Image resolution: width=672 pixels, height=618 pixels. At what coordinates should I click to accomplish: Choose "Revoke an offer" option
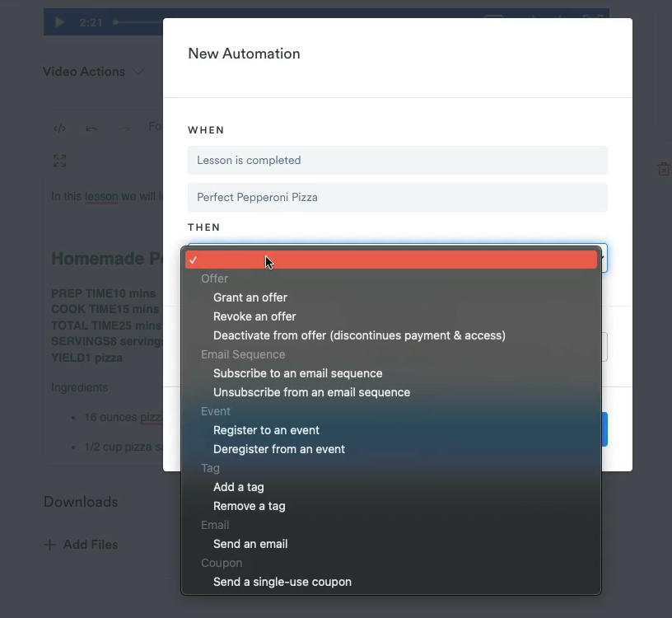[x=254, y=316]
